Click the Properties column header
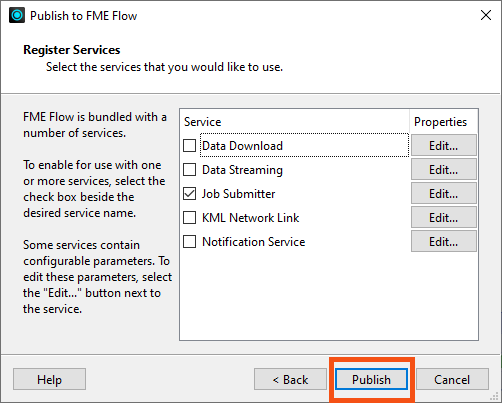Image resolution: width=502 pixels, height=403 pixels. [440, 122]
